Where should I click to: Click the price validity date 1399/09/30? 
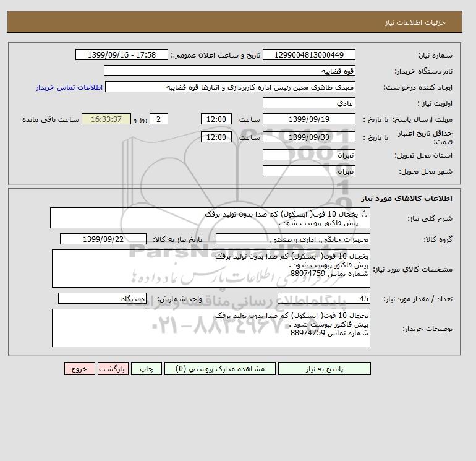(308, 137)
